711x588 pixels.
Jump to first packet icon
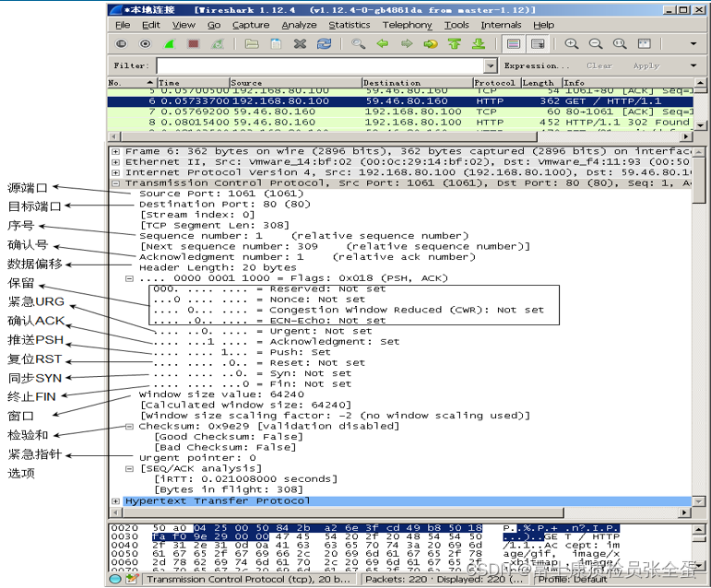tap(455, 44)
